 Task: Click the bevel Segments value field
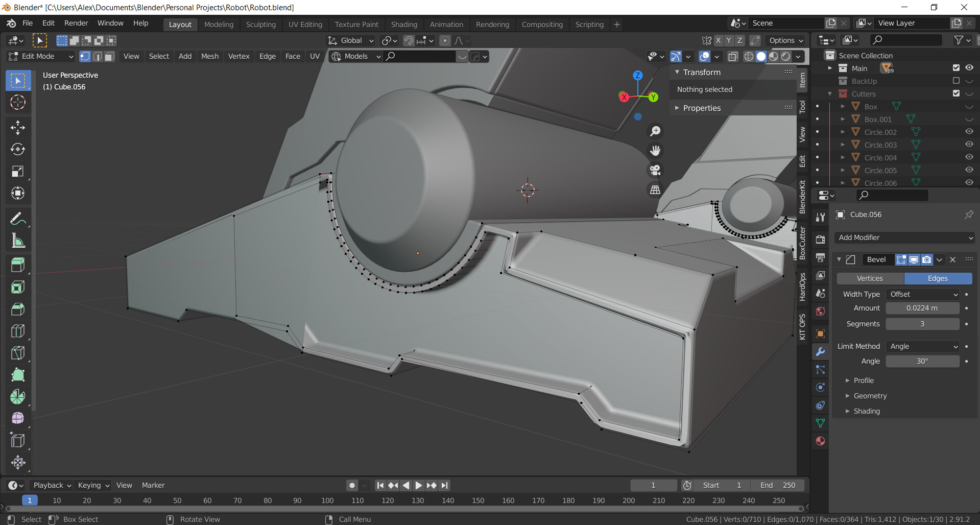922,324
